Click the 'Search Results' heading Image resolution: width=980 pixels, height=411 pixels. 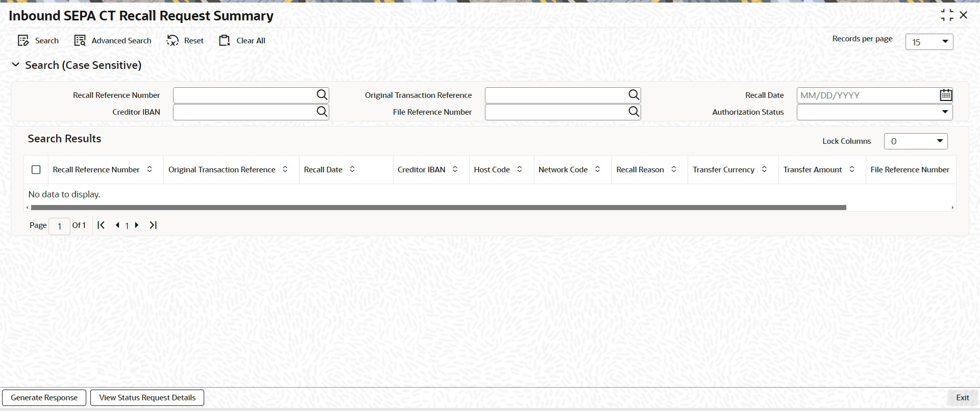[x=64, y=139]
